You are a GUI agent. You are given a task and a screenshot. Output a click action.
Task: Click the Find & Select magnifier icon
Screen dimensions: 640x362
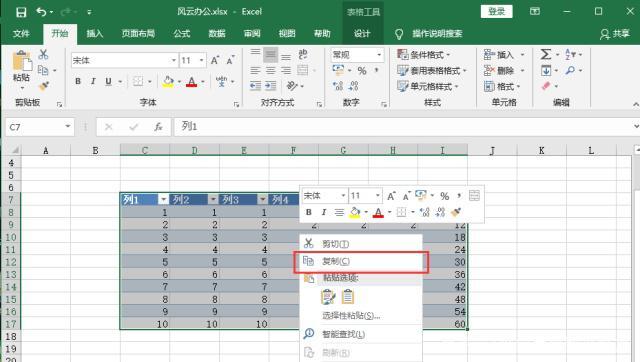pyautogui.click(x=570, y=70)
